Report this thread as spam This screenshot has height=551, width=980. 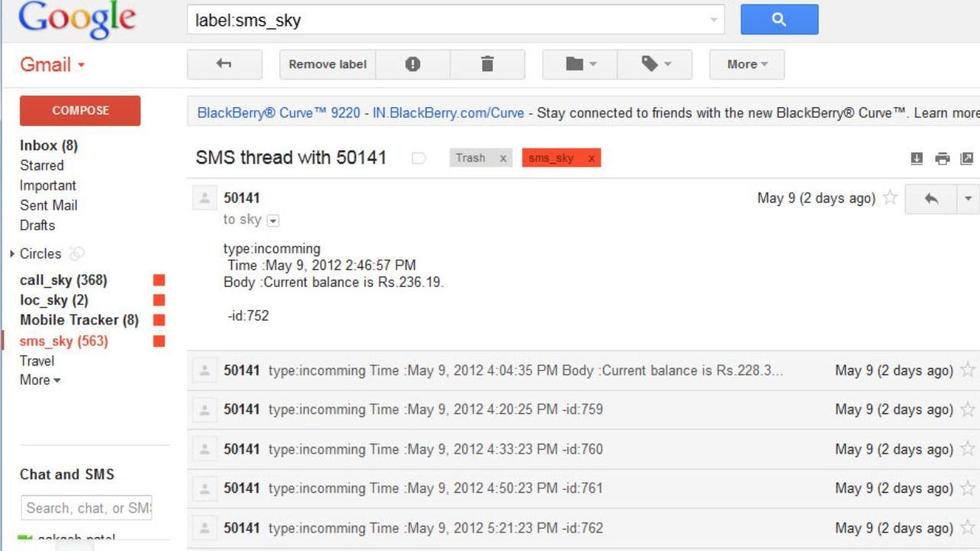click(x=413, y=64)
